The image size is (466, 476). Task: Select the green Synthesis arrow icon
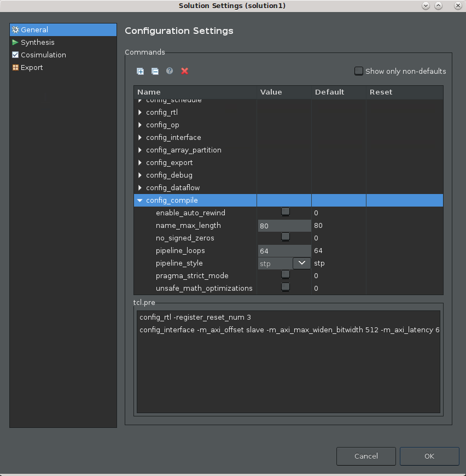[x=15, y=43]
